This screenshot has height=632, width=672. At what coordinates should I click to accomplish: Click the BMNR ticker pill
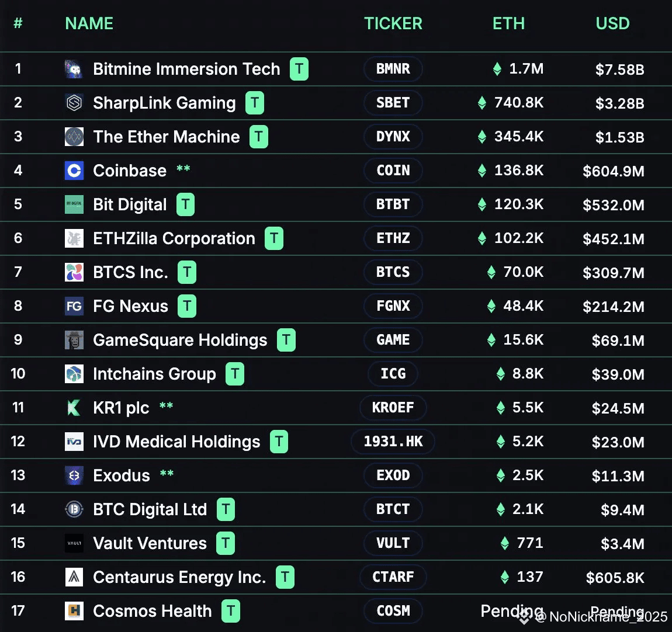pos(393,68)
